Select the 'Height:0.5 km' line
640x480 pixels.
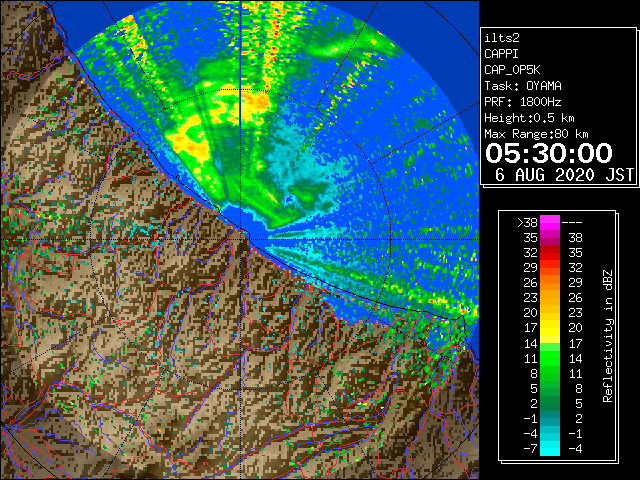[529, 118]
